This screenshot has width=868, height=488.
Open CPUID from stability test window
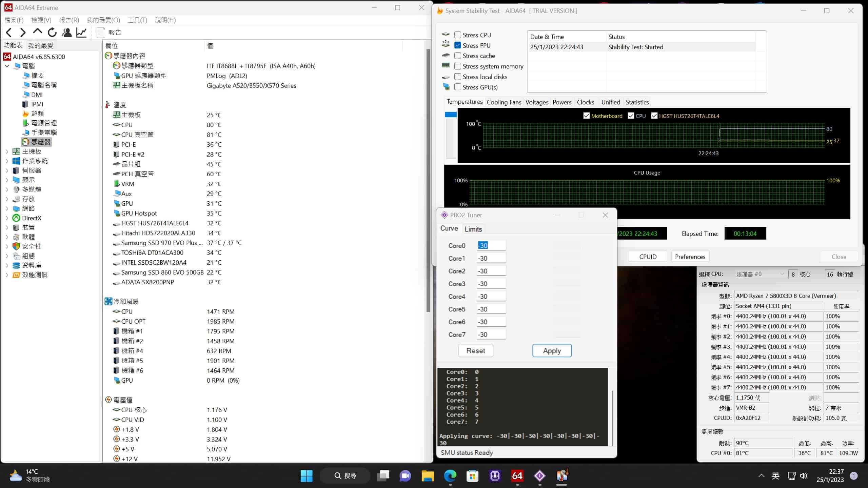click(x=648, y=257)
